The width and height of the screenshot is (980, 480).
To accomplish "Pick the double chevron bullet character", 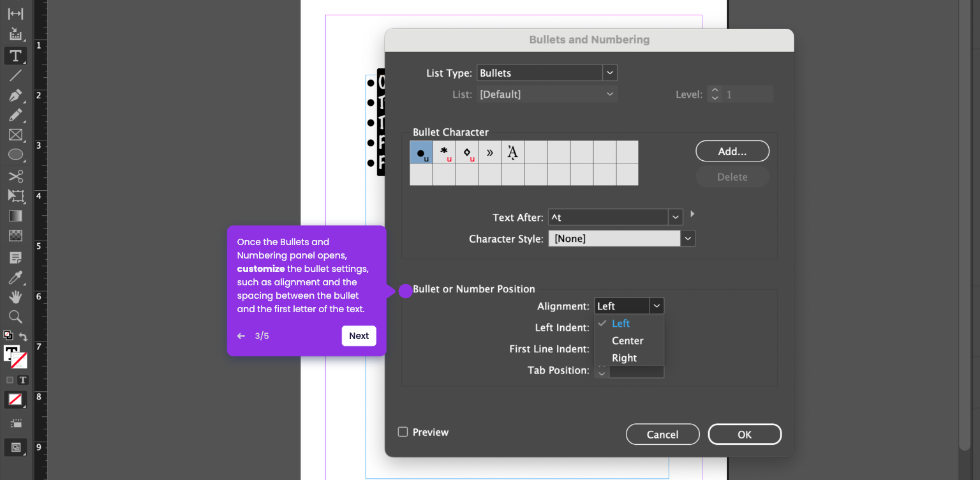I will pos(490,153).
